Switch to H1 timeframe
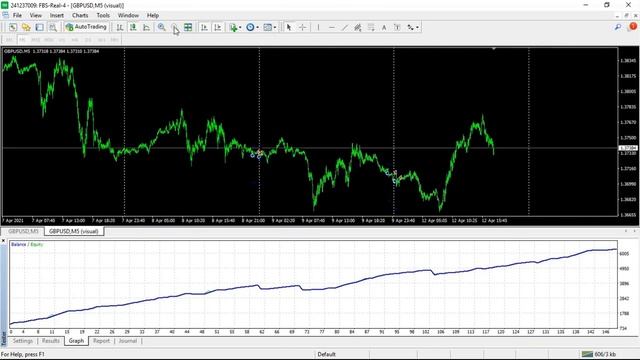This screenshot has height=360, width=640. [62, 40]
